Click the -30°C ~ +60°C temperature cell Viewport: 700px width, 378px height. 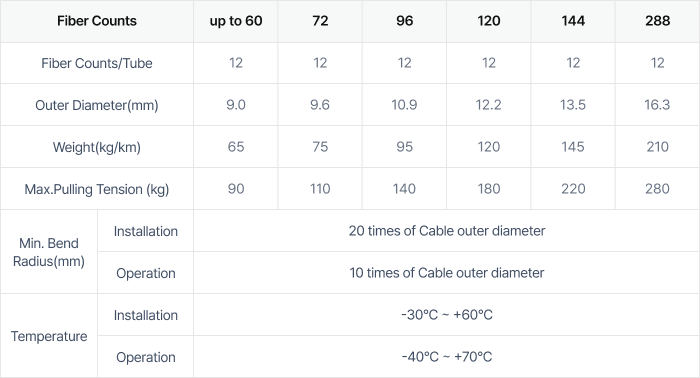pyautogui.click(x=446, y=315)
